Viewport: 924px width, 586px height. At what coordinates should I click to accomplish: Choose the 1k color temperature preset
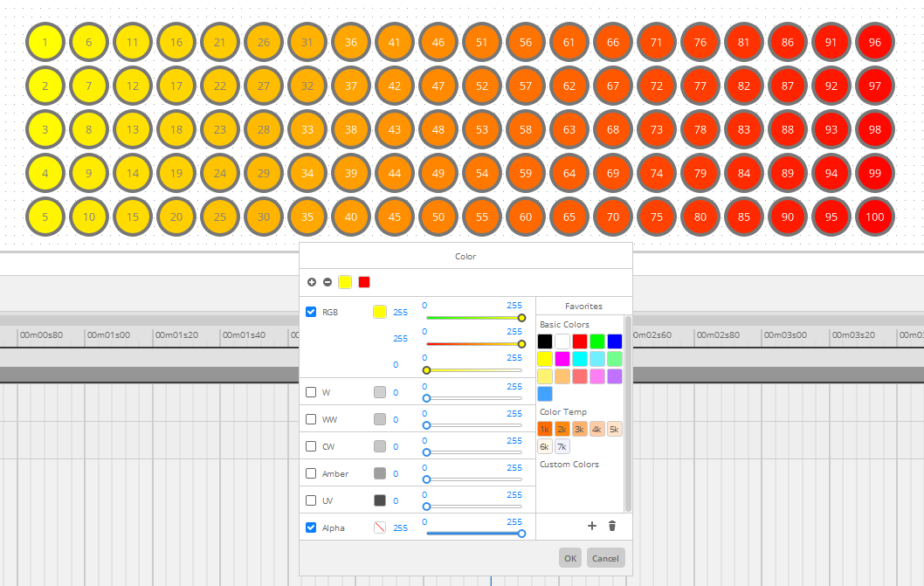point(545,429)
